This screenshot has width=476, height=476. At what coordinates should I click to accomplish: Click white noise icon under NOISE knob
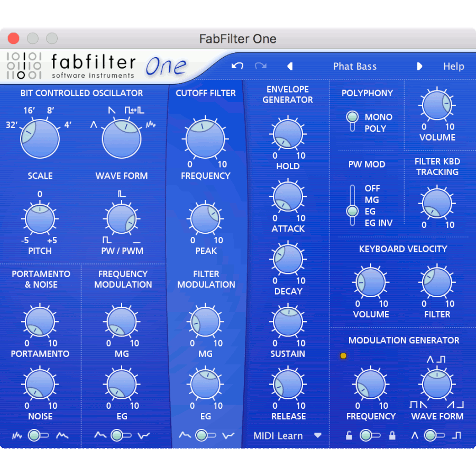point(17,436)
